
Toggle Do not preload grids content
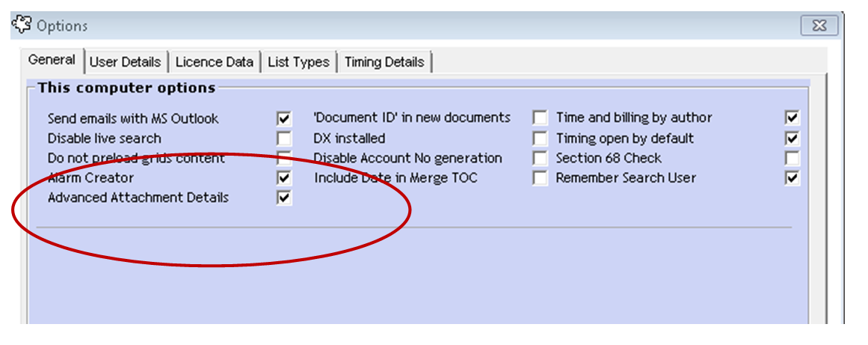[284, 159]
